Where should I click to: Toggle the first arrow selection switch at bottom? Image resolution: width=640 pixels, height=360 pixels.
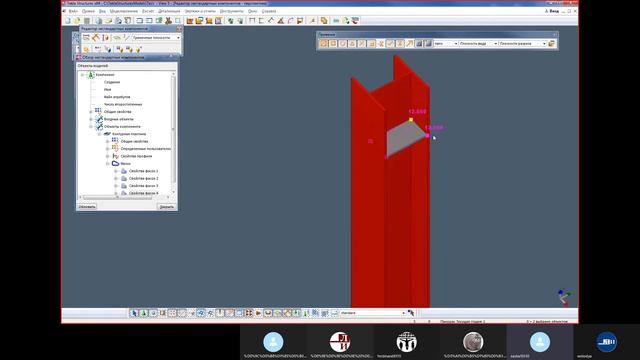[x=134, y=313]
